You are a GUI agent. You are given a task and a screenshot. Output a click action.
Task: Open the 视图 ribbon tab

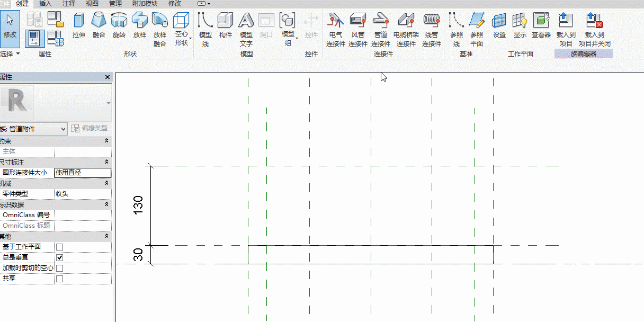coord(92,4)
